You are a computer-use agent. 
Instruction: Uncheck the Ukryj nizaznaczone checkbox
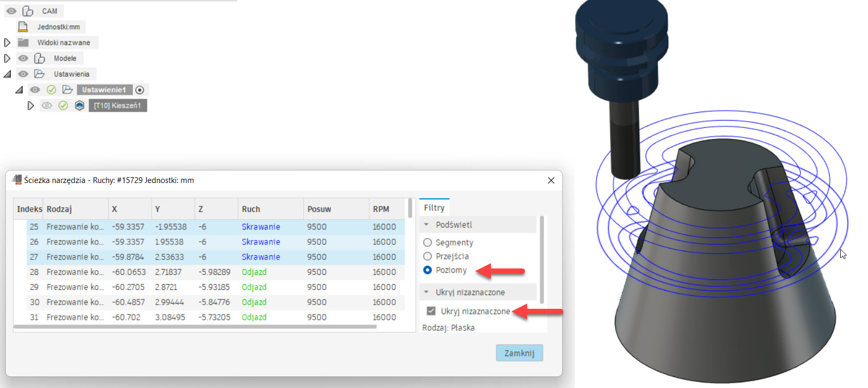click(431, 311)
